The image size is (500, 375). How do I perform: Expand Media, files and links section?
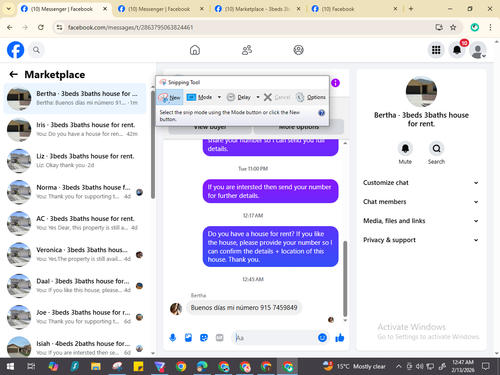(x=421, y=221)
